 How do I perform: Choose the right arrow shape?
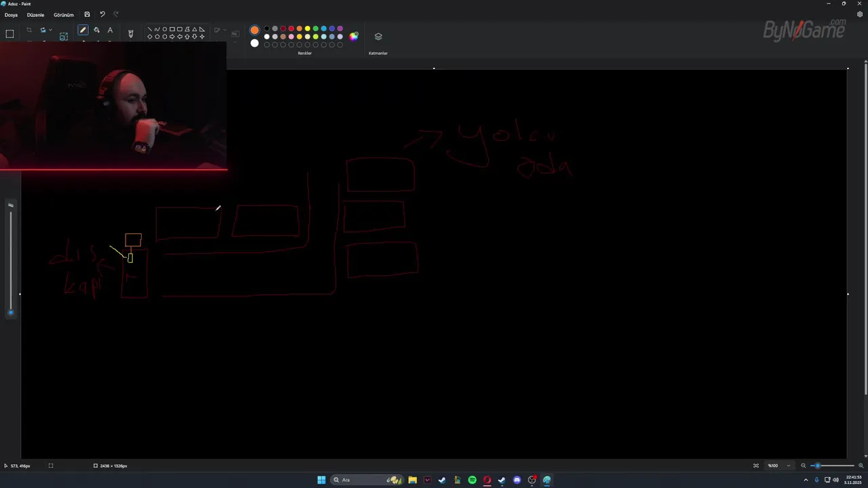172,36
